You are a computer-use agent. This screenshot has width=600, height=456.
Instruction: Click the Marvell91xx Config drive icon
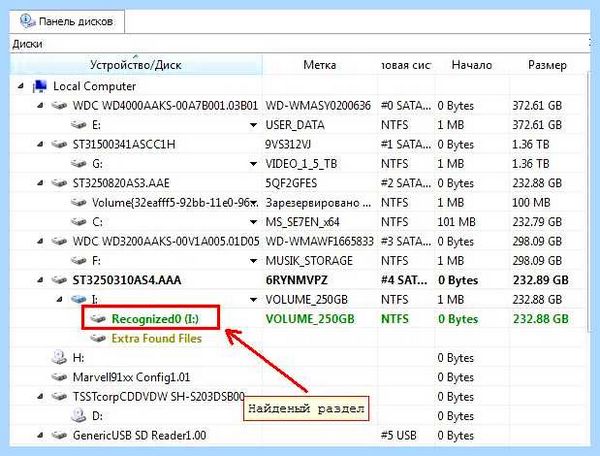tap(59, 377)
